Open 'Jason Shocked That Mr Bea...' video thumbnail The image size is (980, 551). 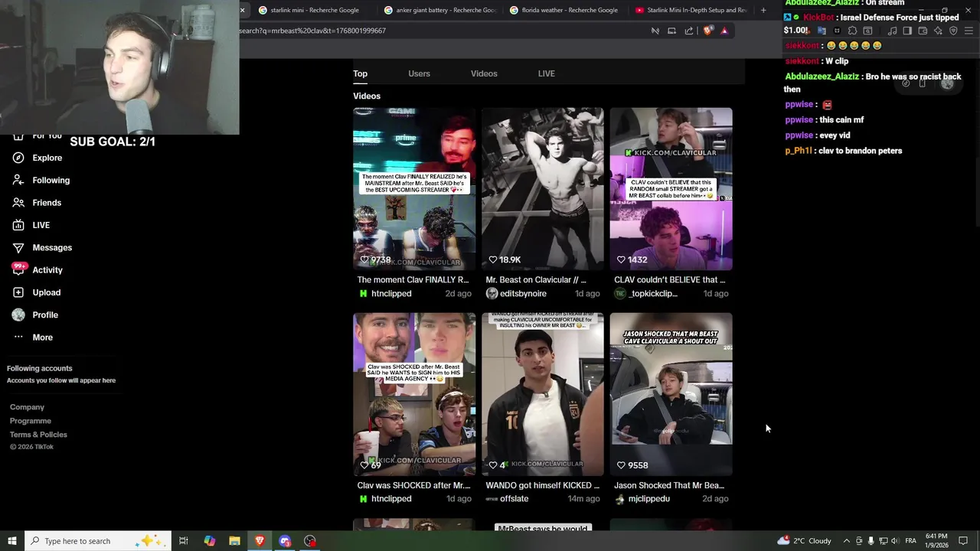(x=671, y=394)
